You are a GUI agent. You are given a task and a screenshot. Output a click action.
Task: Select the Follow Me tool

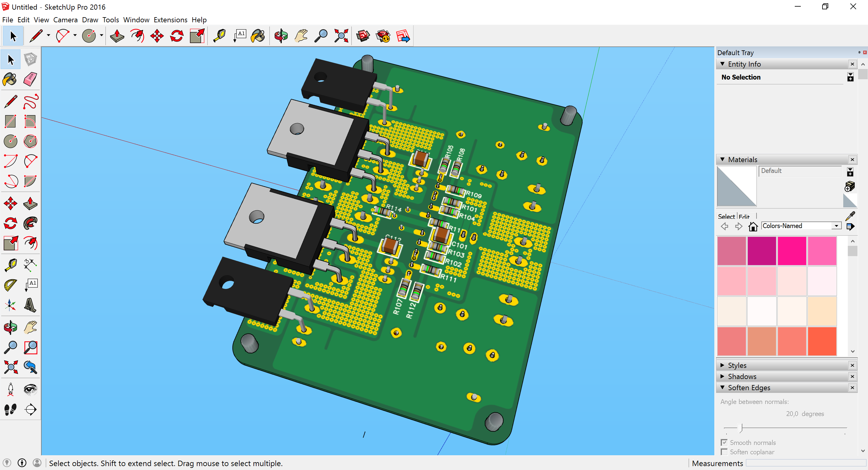point(30,223)
